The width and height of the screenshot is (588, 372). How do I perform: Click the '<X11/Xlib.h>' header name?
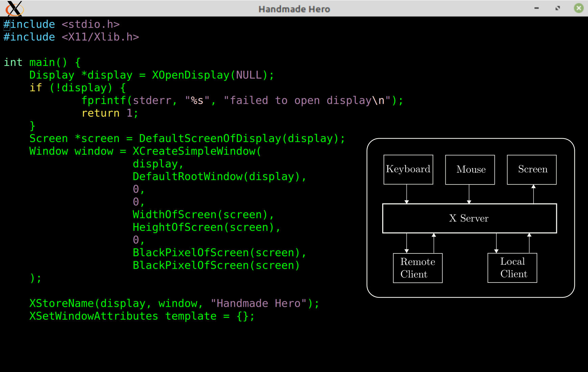[100, 37]
